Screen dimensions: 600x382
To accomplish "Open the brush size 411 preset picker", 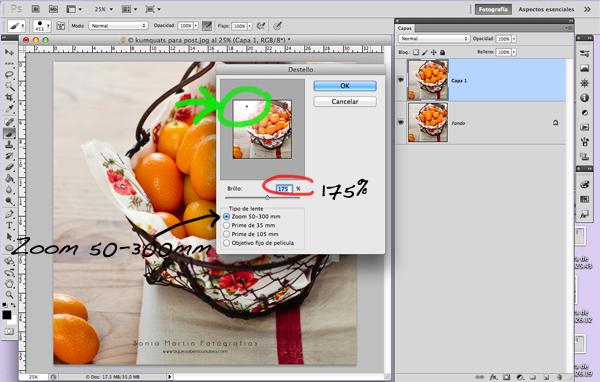I will 42,26.
